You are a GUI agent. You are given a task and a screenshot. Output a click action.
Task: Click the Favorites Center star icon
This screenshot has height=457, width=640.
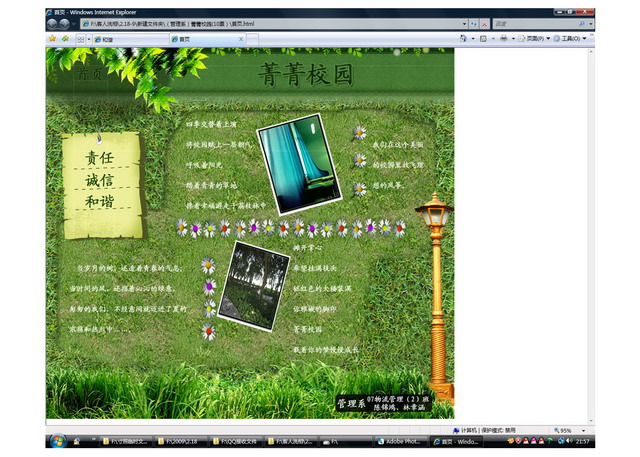tap(51, 39)
